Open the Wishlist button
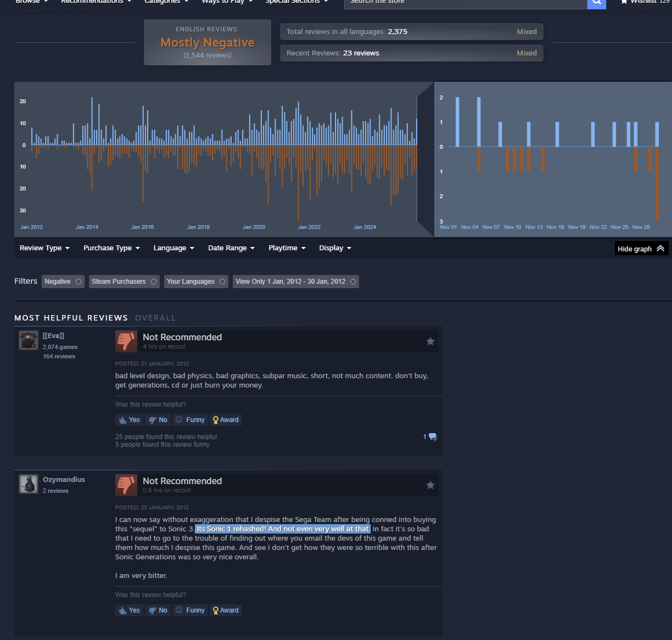This screenshot has width=672, height=640. click(645, 2)
